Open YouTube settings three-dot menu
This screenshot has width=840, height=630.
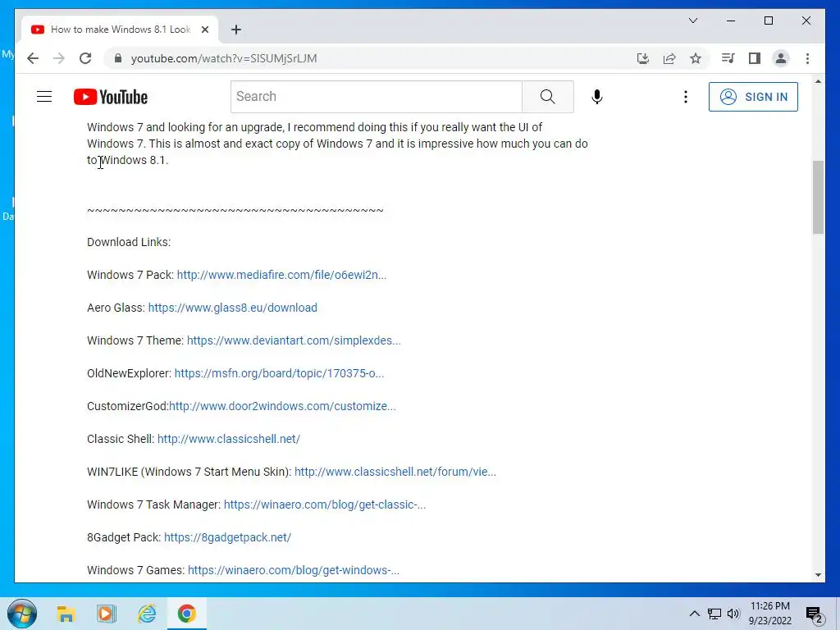pos(685,97)
